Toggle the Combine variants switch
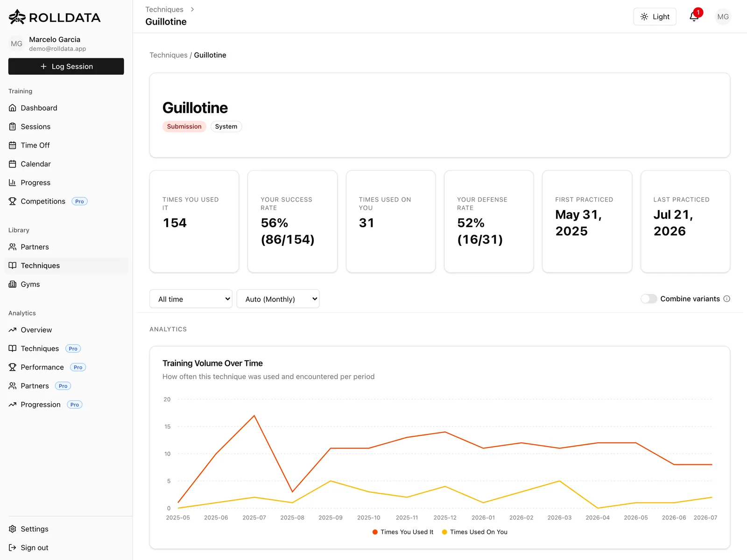Screen dimensions: 747x560 648,299
